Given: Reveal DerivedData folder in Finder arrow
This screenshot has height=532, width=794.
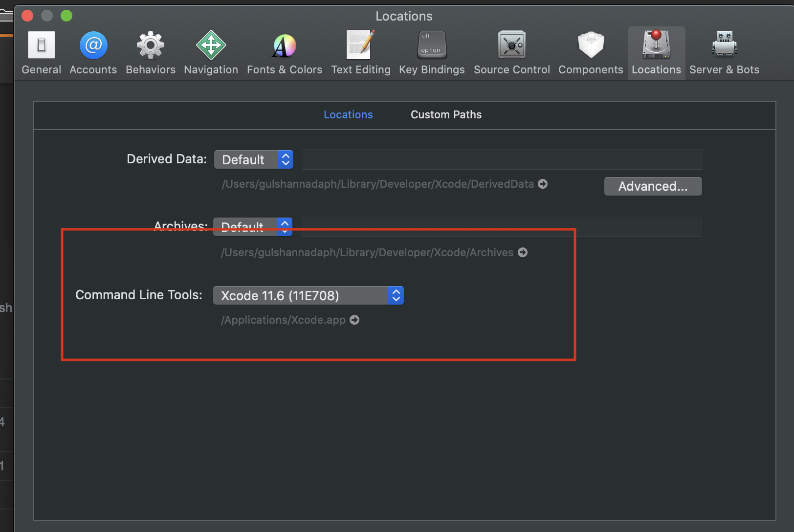Looking at the screenshot, I should (543, 184).
